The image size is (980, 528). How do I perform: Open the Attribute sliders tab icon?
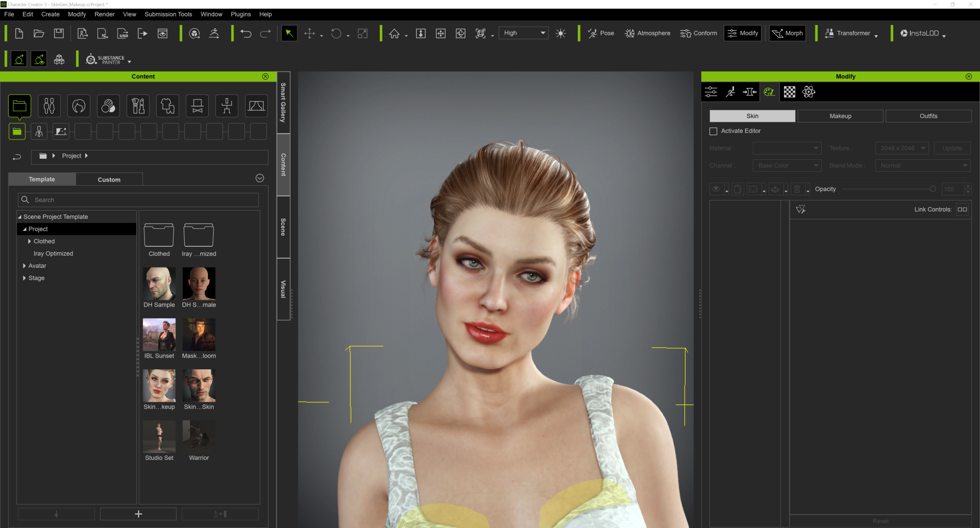(x=711, y=92)
